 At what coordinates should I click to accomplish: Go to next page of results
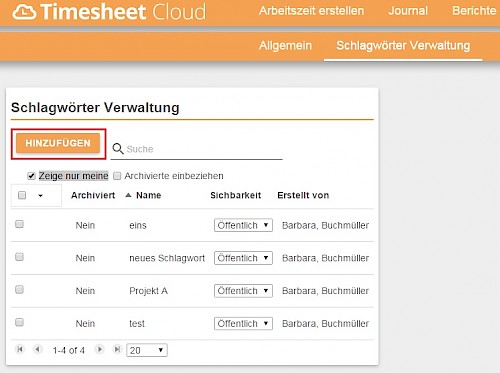(x=99, y=349)
